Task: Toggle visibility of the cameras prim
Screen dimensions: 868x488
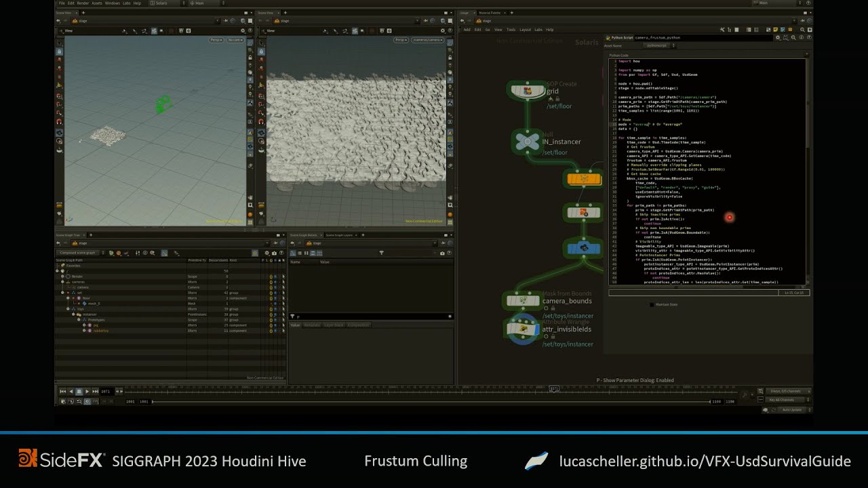Action: click(x=275, y=282)
